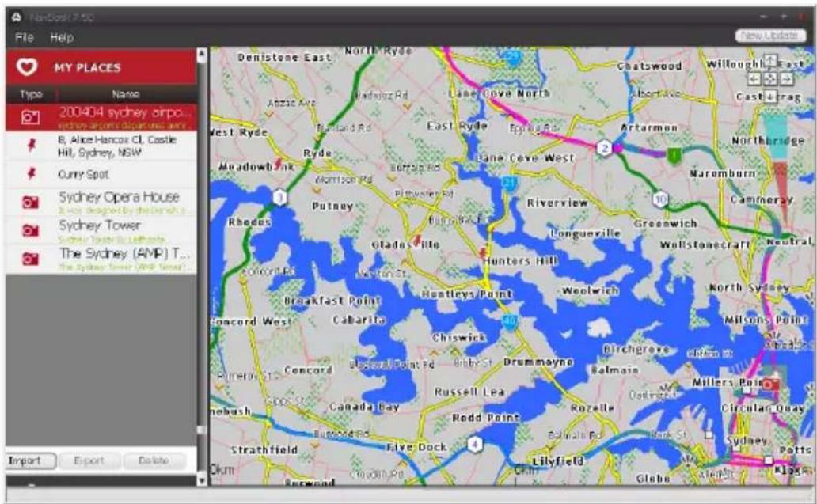
Task: Open the File menu
Action: (x=24, y=37)
